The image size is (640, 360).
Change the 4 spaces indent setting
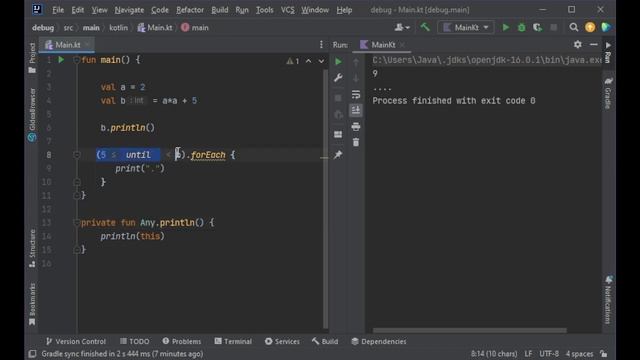(579, 354)
